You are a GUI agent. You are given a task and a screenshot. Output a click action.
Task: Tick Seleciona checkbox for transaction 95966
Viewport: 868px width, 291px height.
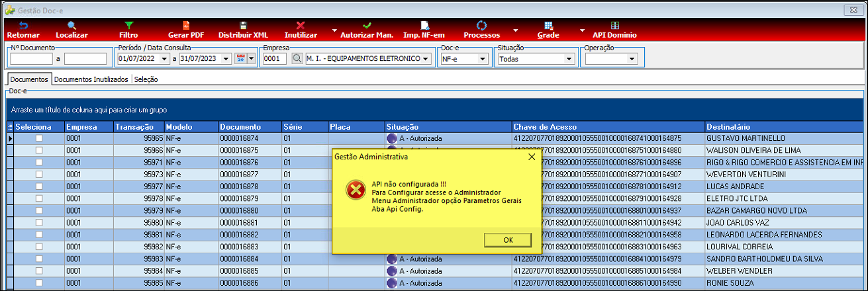(x=38, y=150)
